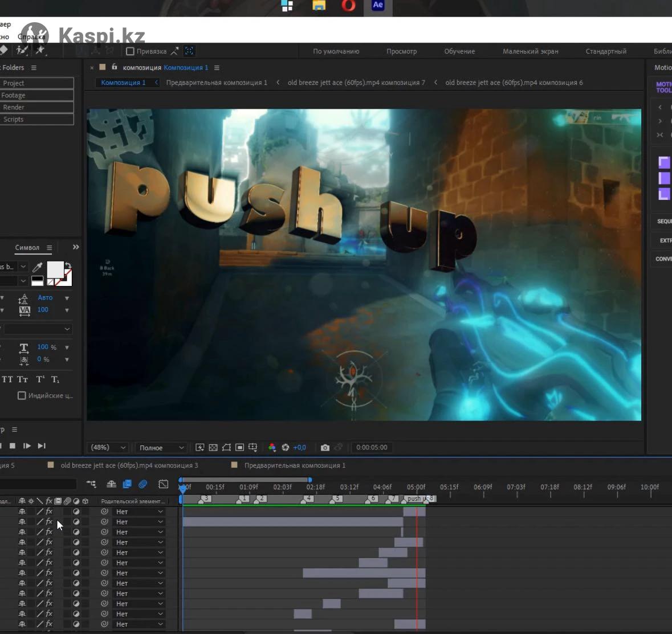Switch to Просмотр workspace
Viewport: 672px width, 634px height.
pyautogui.click(x=402, y=51)
